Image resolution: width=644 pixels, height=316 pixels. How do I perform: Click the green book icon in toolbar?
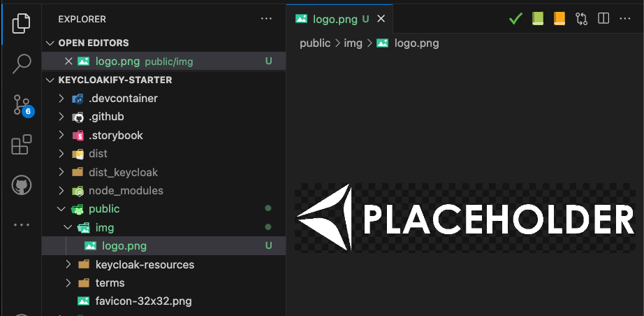point(537,19)
